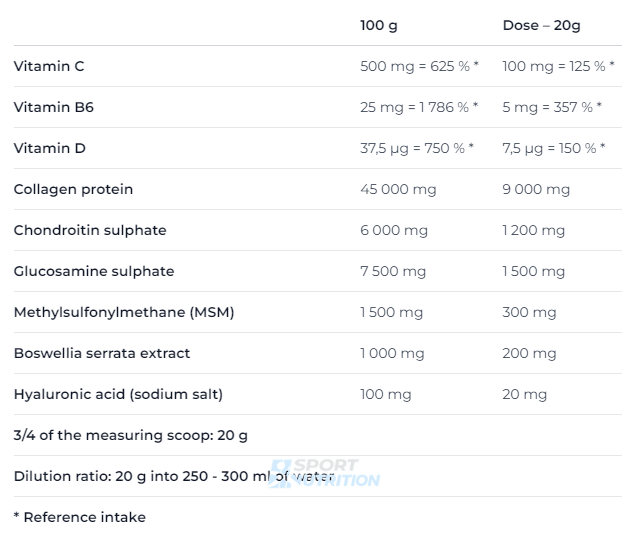Select the Vitamin C row label
Screen dimensions: 635x542
[x=49, y=66]
